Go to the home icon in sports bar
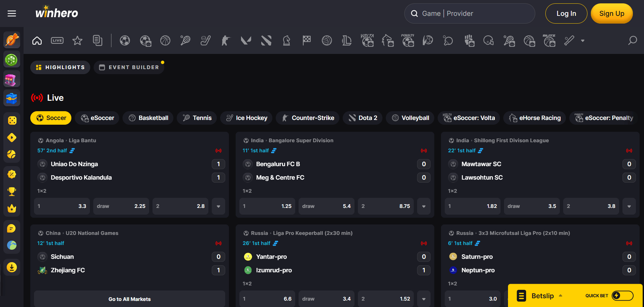644x307 pixels. point(37,41)
